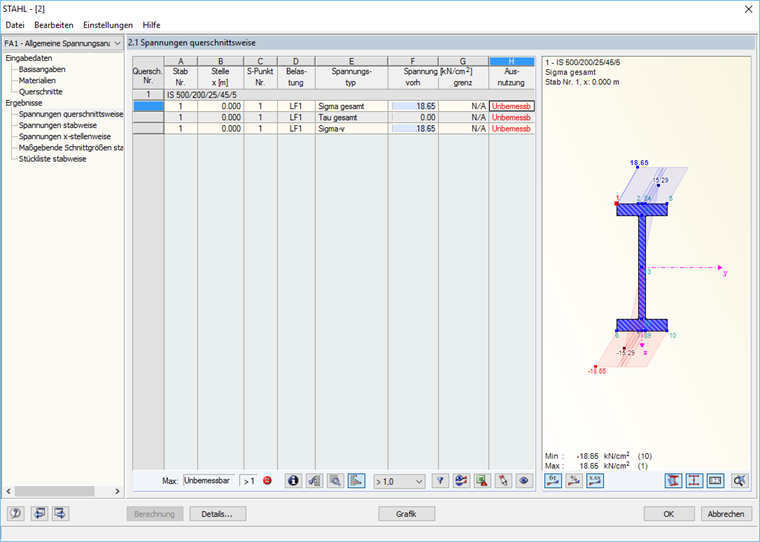The width and height of the screenshot is (760, 542).
Task: Toggle the I-section stress diagram view button
Action: point(673,481)
